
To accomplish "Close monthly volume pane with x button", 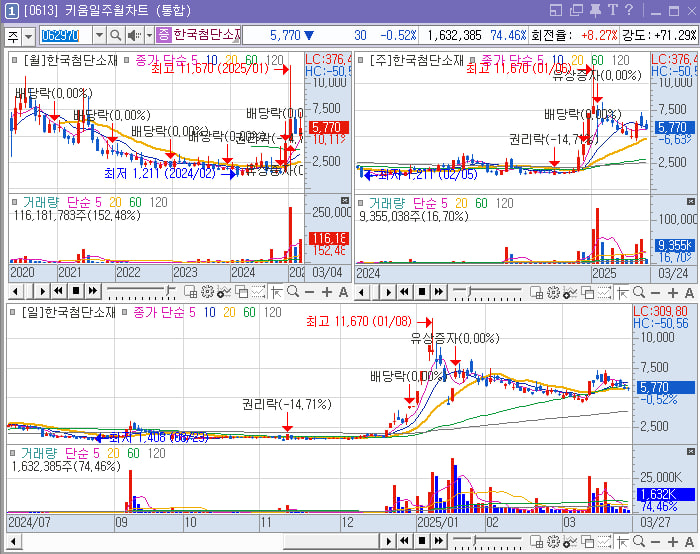I will click(x=345, y=200).
